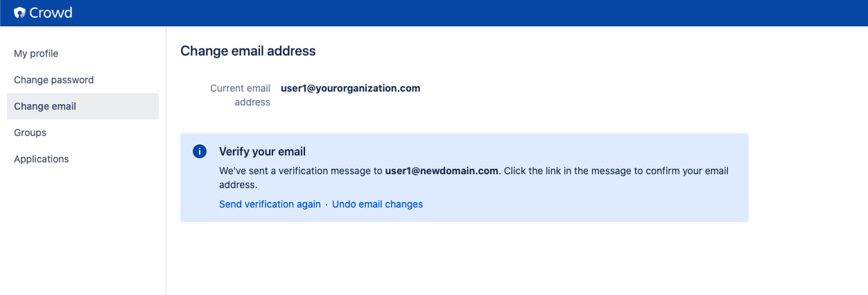Open Groups from the sidebar
The width and height of the screenshot is (868, 295).
[31, 133]
